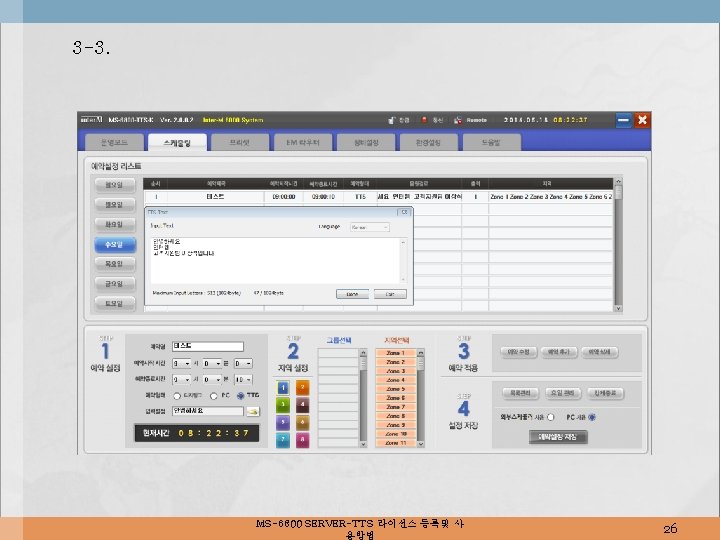Click the 예약 추가 button
Screen dimensions: 720x540
click(559, 352)
